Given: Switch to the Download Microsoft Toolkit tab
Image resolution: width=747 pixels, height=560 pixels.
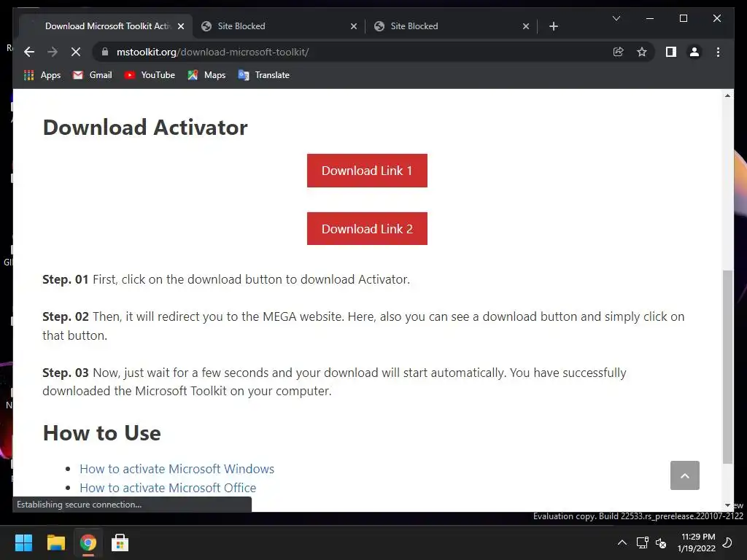Looking at the screenshot, I should click(x=106, y=26).
